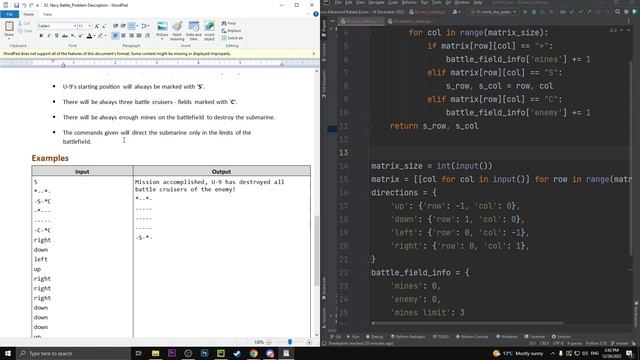Start Debug with the green bug icon
The image size is (640, 360).
pyautogui.click(x=534, y=12)
